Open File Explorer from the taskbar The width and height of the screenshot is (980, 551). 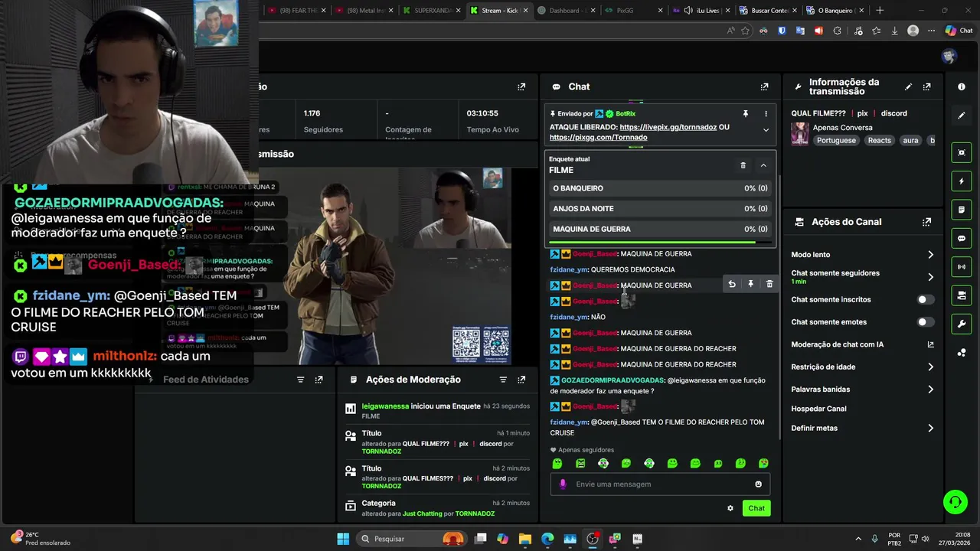525,539
